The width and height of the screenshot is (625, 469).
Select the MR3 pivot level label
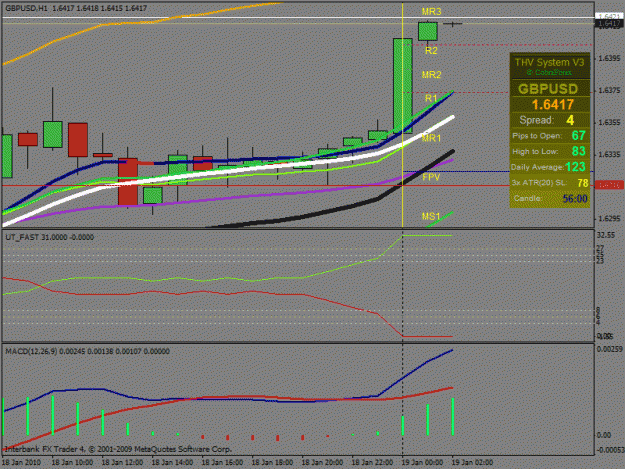click(x=431, y=12)
